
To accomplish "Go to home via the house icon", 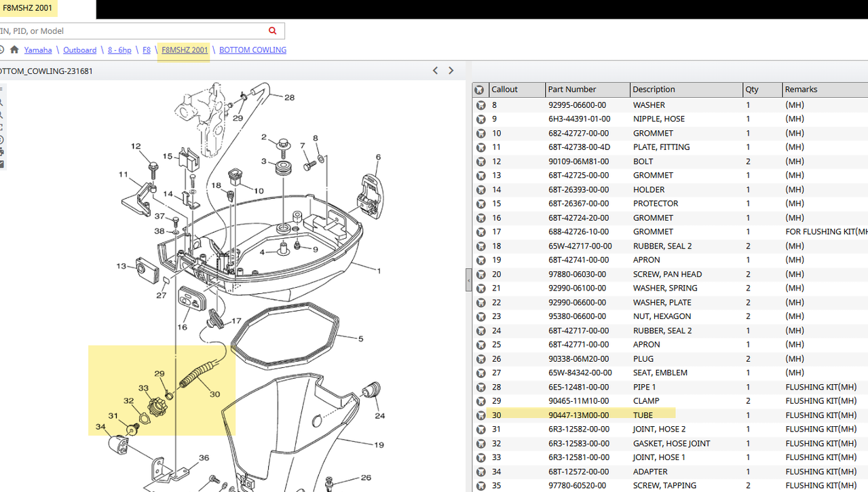I will pos(14,50).
